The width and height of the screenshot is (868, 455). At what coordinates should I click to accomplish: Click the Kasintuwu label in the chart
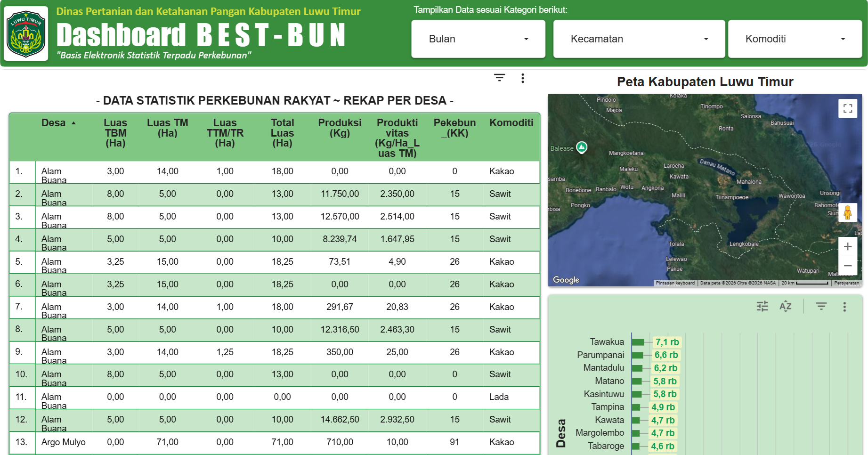click(604, 394)
